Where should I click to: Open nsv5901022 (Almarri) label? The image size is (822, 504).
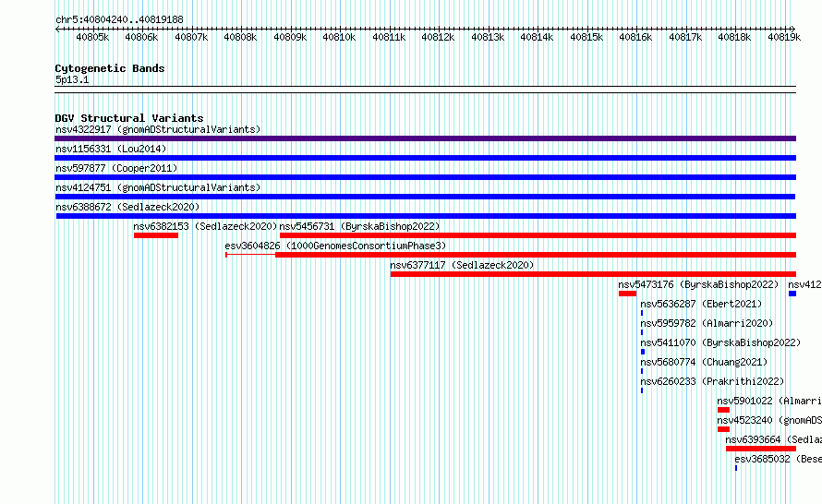tap(769, 401)
